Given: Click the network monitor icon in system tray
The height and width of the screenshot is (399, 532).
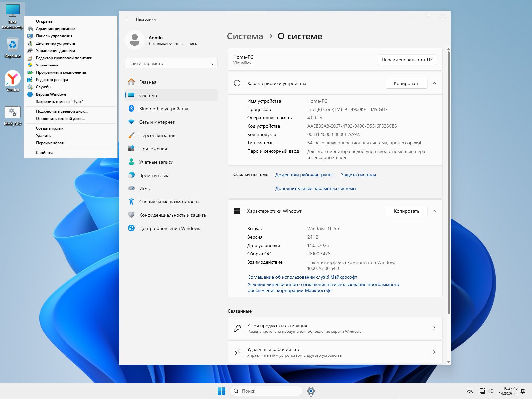Looking at the screenshot, I should tap(482, 391).
